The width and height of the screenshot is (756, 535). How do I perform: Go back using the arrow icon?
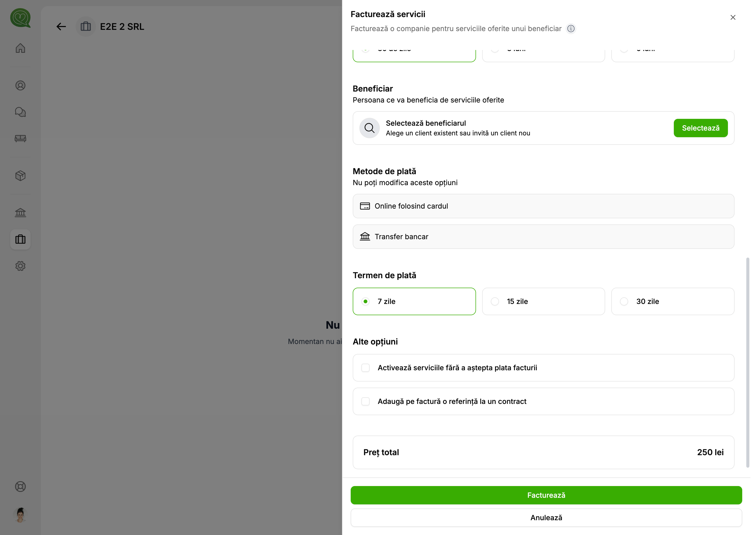tap(61, 26)
